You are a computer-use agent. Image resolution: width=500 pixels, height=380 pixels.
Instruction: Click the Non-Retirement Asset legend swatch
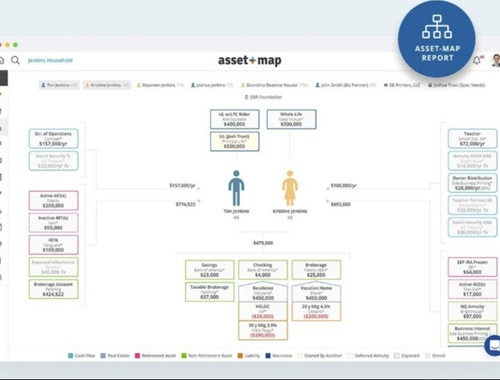[184, 356]
